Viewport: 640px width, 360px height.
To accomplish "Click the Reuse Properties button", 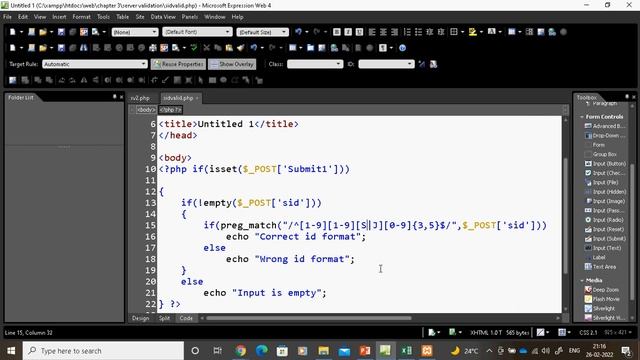I will click(x=178, y=64).
